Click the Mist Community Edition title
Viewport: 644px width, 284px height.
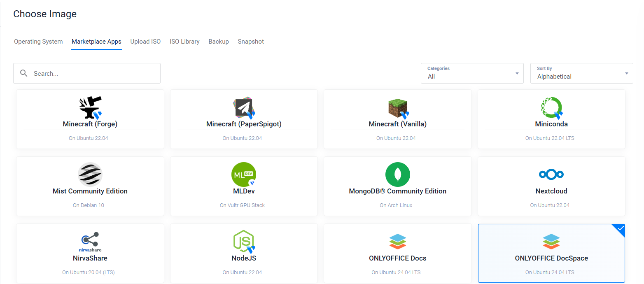[x=90, y=191]
